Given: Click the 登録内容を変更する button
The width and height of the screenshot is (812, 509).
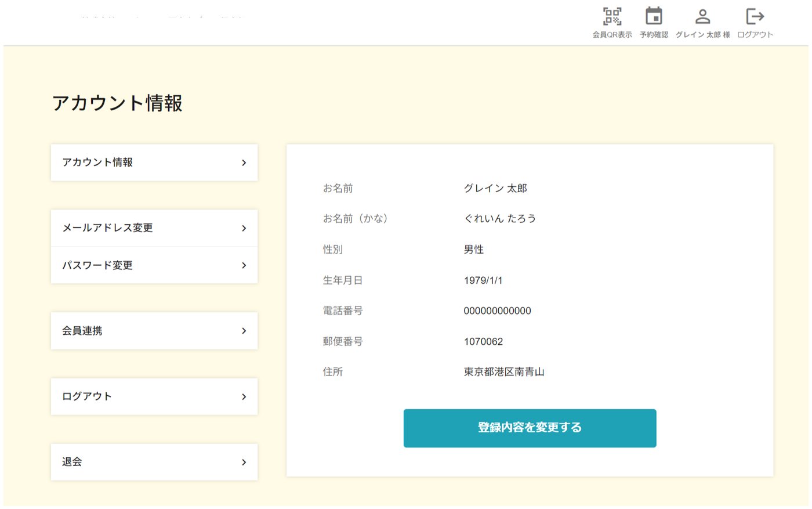Looking at the screenshot, I should 530,428.
